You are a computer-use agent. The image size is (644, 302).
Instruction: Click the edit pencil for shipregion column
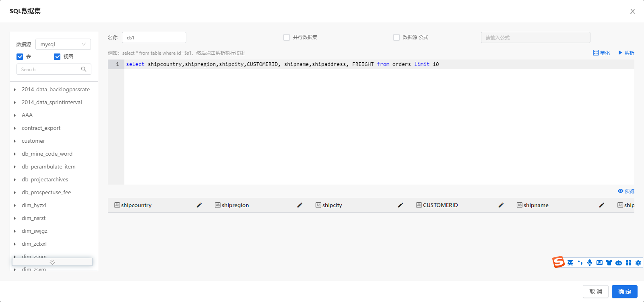point(300,205)
